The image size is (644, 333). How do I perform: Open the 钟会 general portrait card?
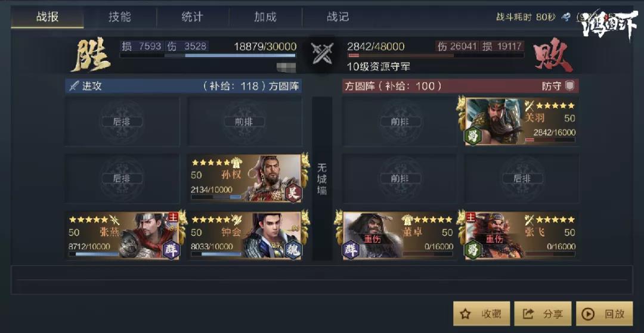click(x=246, y=236)
